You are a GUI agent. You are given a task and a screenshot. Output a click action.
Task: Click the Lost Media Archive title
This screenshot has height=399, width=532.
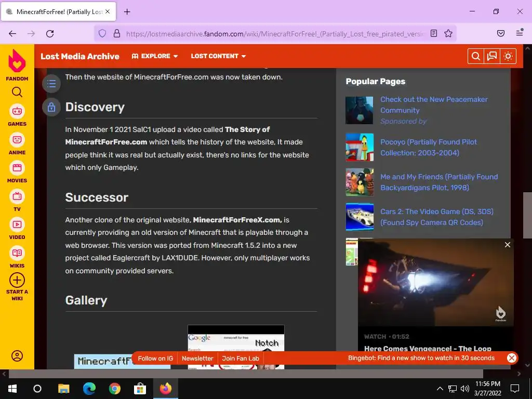click(80, 56)
